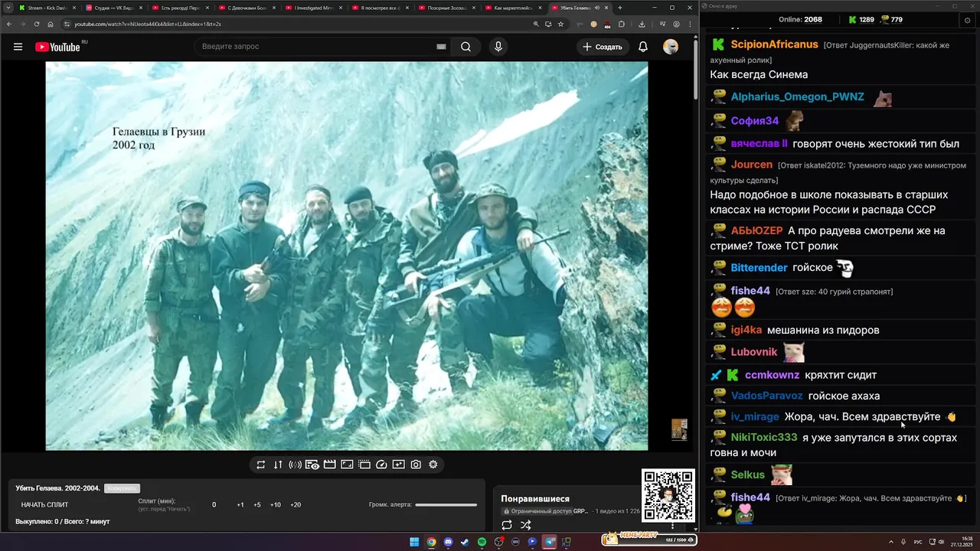
Task: Open playlist three-dot options menu
Action: click(673, 526)
